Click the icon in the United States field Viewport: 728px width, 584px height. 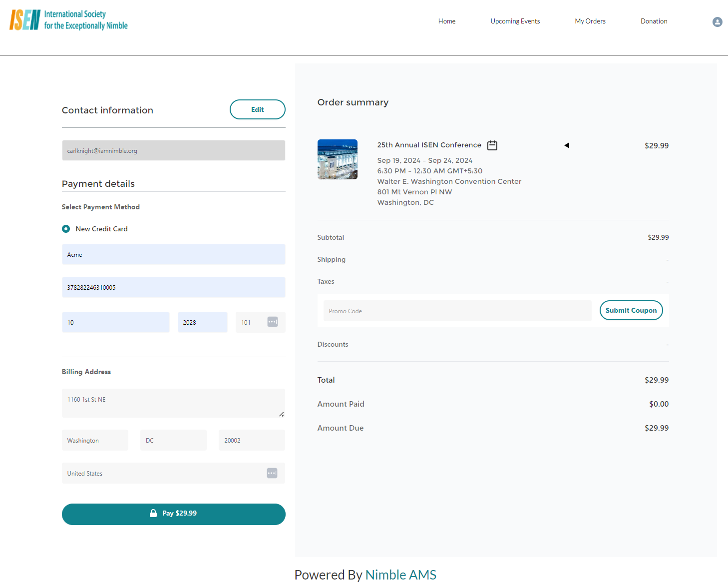pyautogui.click(x=272, y=473)
